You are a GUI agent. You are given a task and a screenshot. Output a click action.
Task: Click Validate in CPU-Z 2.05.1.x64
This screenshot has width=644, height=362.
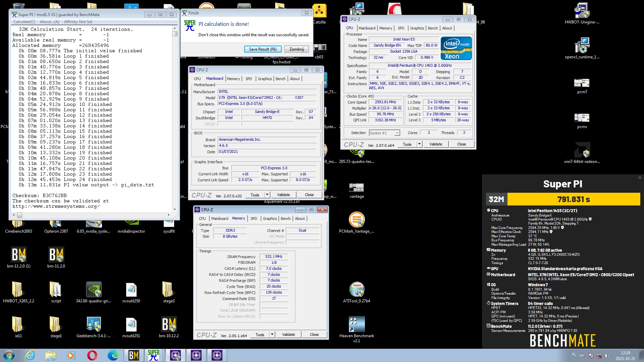288,335
